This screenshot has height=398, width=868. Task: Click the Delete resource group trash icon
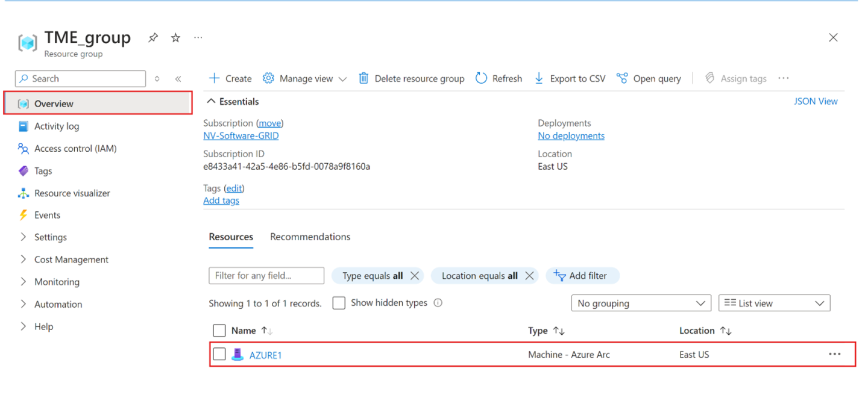click(363, 78)
